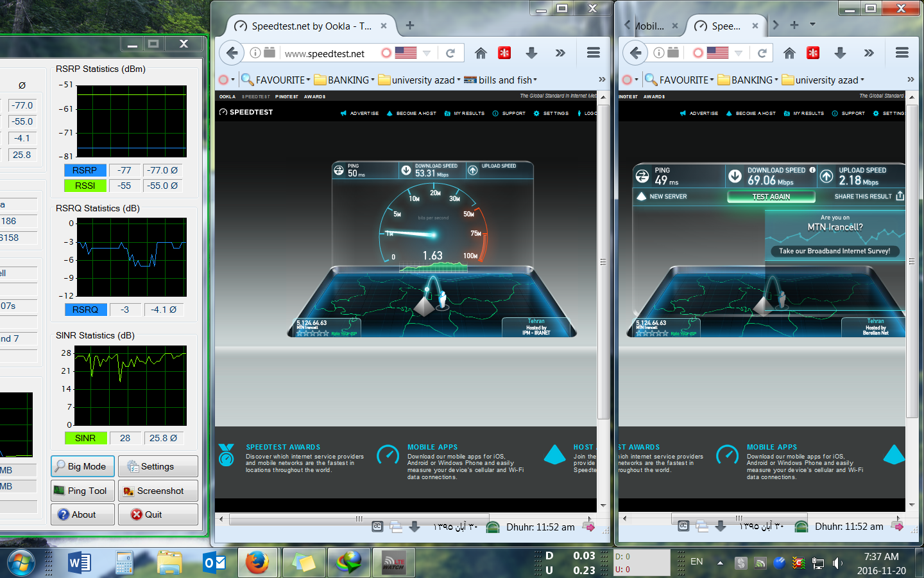Viewport: 924px width, 578px height.
Task: Open ADVERTISE link in left Speedtest page
Action: (359, 113)
